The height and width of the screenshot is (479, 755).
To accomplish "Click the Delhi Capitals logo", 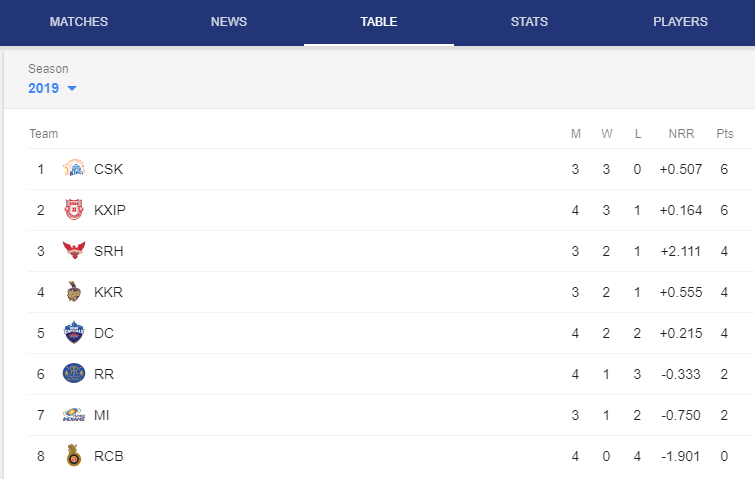I will [x=74, y=332].
